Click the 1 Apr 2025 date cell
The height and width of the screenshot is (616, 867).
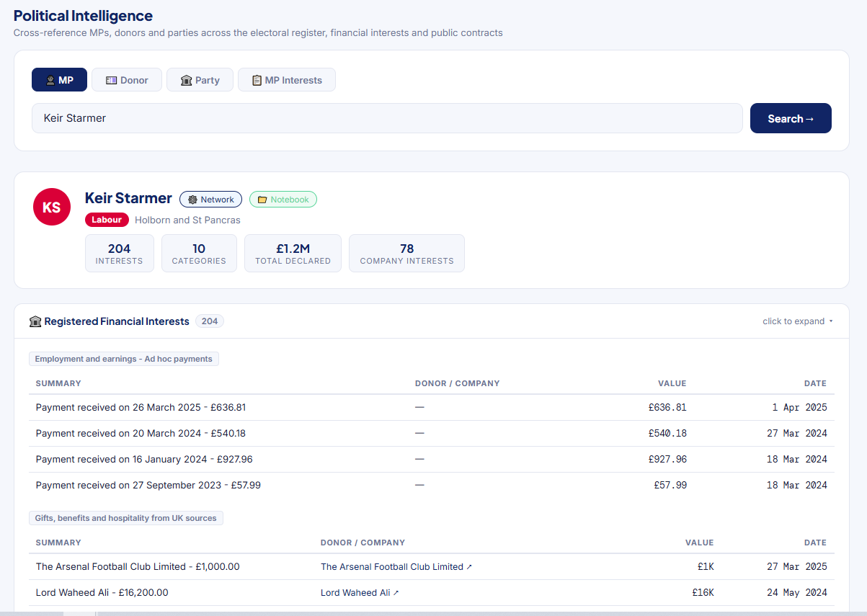pyautogui.click(x=799, y=408)
